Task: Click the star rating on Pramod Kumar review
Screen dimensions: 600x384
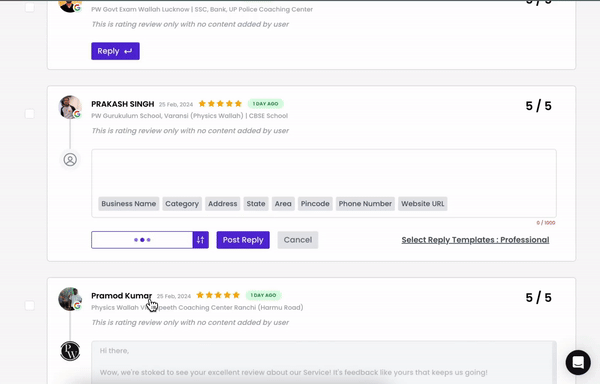Action: [218, 295]
